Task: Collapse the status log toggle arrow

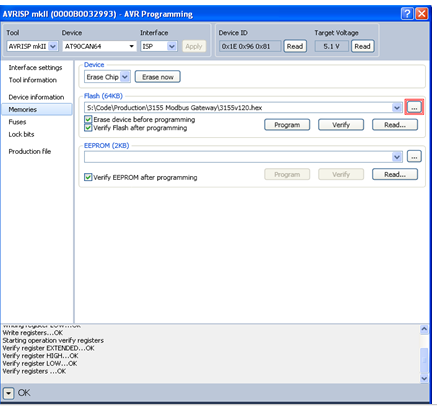Action: (8, 393)
